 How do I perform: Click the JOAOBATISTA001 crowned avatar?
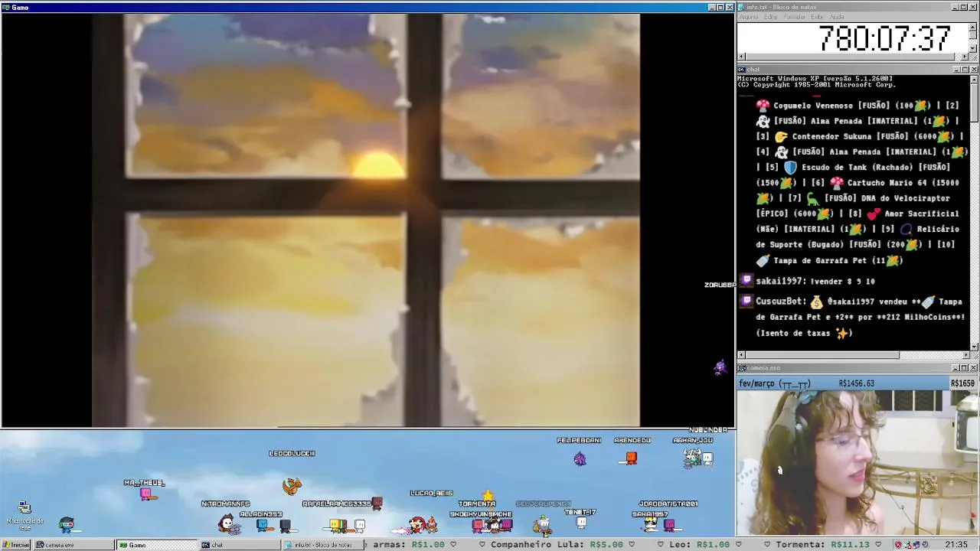(x=652, y=523)
